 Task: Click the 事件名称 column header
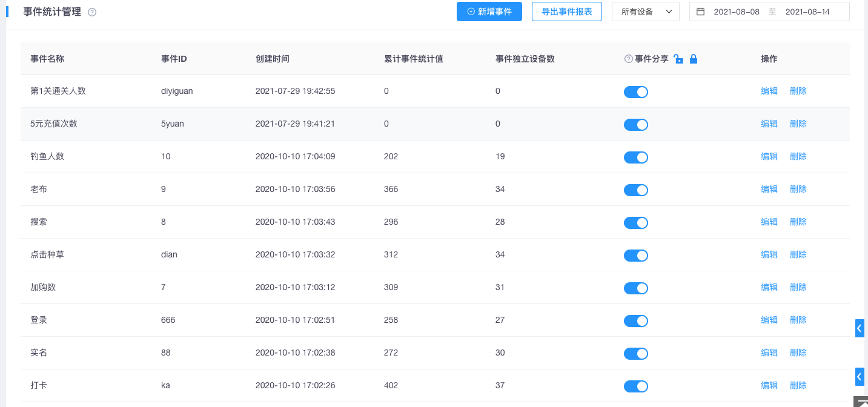pyautogui.click(x=47, y=59)
